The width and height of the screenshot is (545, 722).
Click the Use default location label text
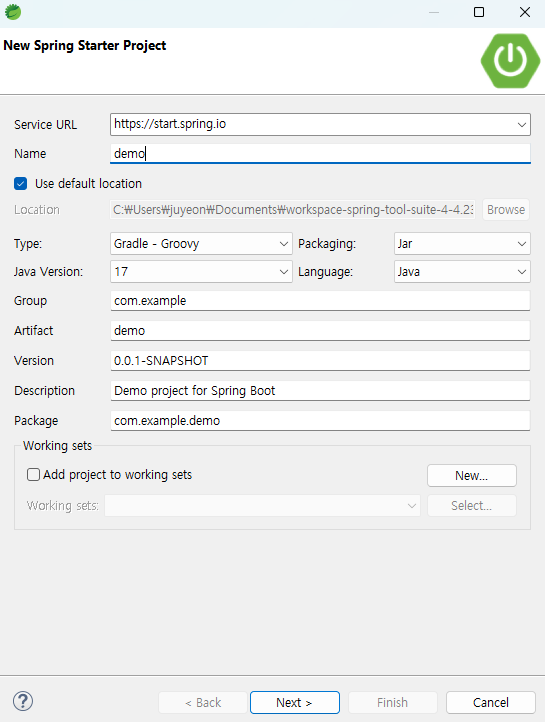coord(88,184)
